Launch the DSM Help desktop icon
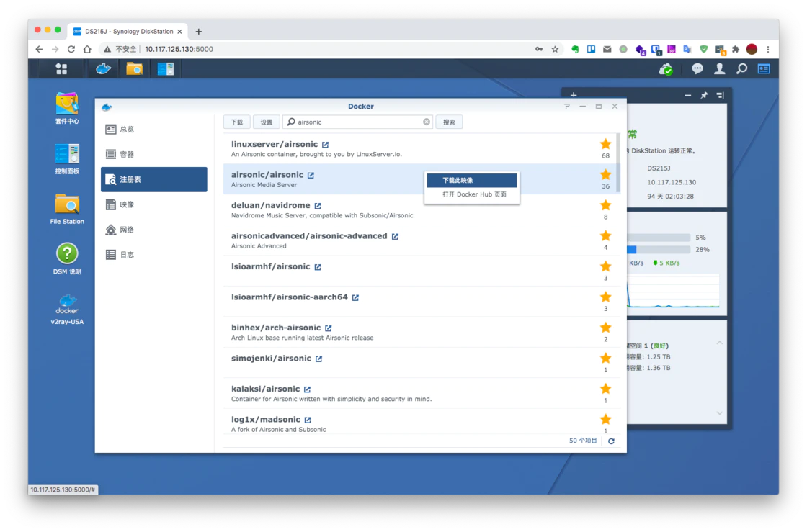Screen dimensions: 807x532 67,253
